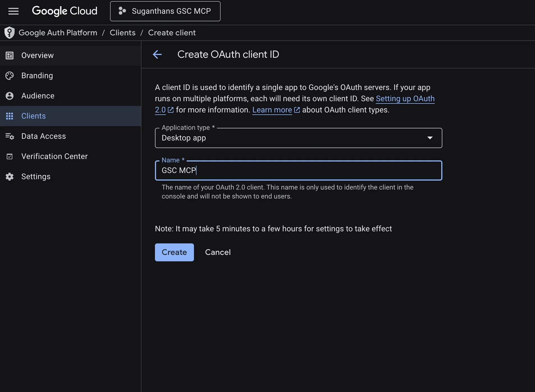The image size is (535, 392).
Task: Click the Branding palette icon
Action: (x=10, y=76)
